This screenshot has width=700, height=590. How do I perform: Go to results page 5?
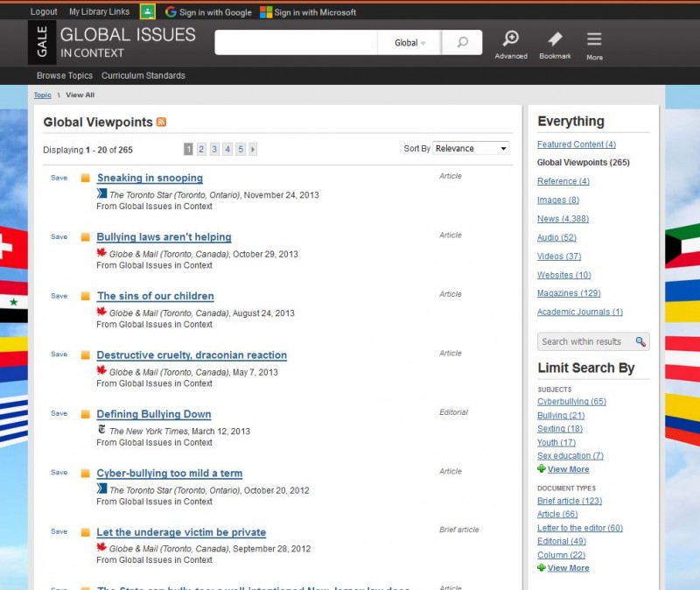[241, 149]
